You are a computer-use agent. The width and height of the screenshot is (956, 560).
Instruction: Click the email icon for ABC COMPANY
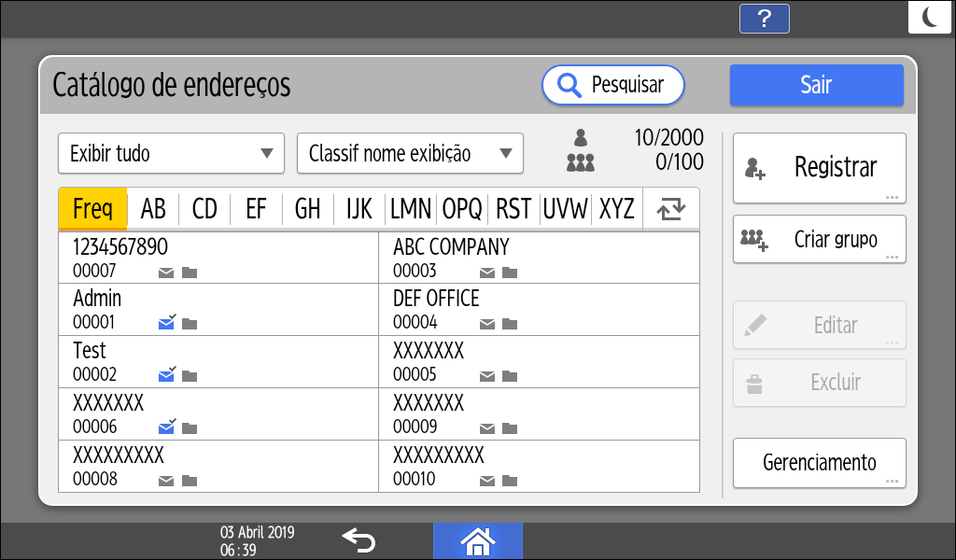(x=486, y=273)
